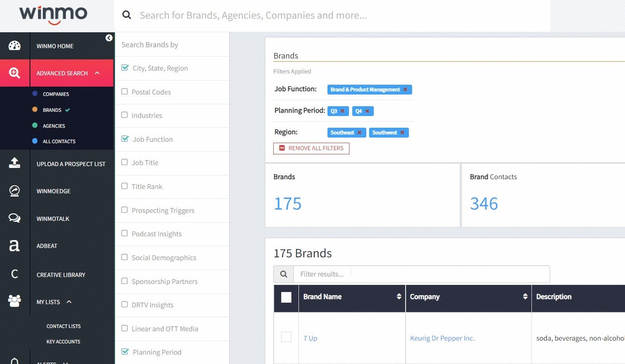Collapse the My Lists submenu chevron
This screenshot has width=625, height=364.
pos(69,302)
